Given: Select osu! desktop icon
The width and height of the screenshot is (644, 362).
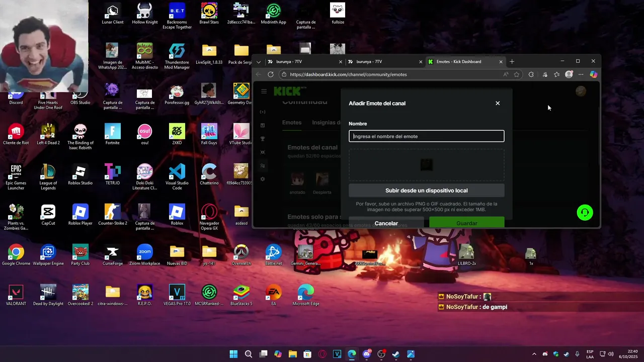Looking at the screenshot, I should click(x=145, y=135).
